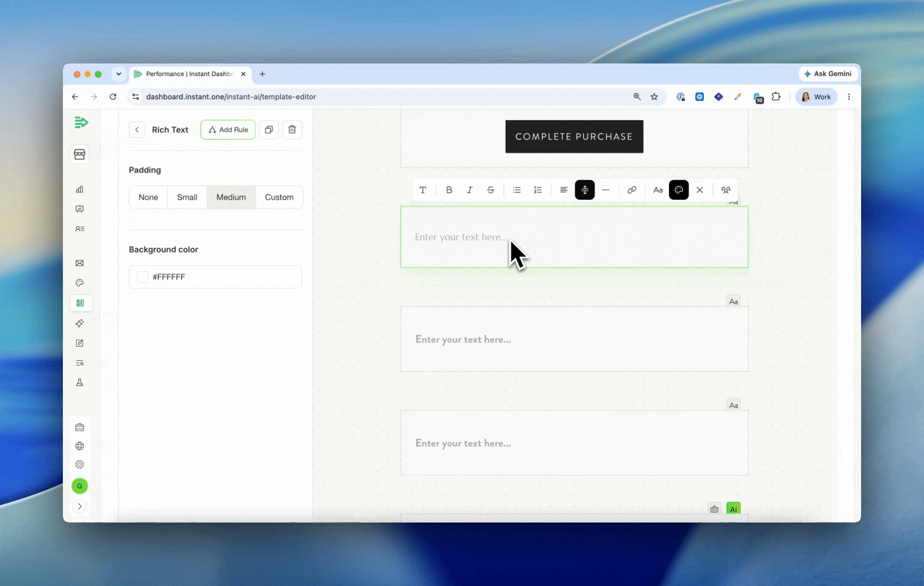
Task: Toggle the color palette tool in toolbar
Action: pyautogui.click(x=679, y=190)
